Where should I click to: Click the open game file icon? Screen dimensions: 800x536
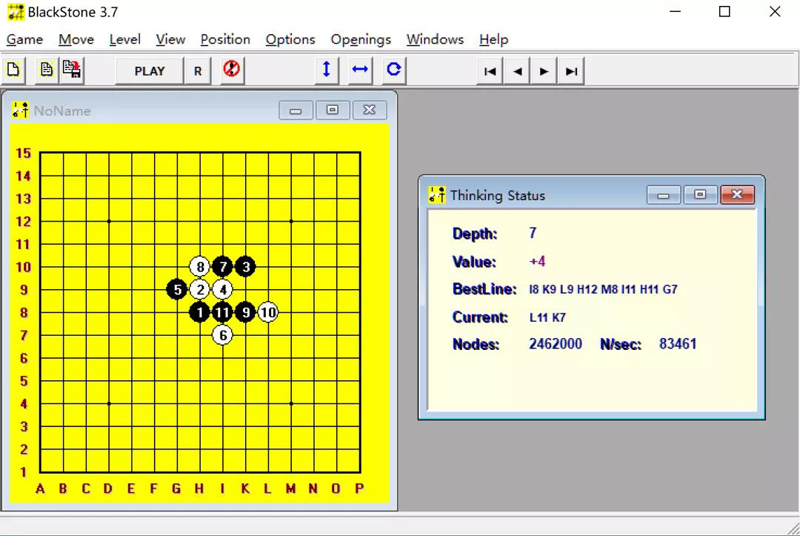point(46,70)
